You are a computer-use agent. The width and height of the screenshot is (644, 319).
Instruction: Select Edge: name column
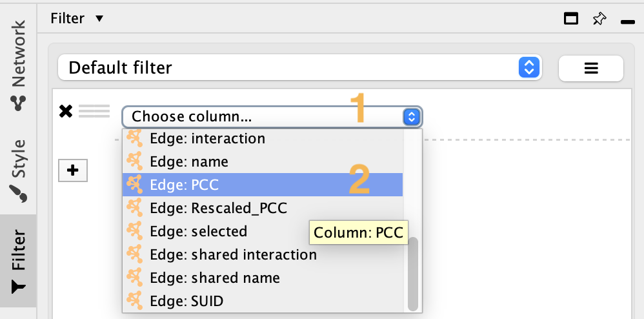click(x=188, y=161)
